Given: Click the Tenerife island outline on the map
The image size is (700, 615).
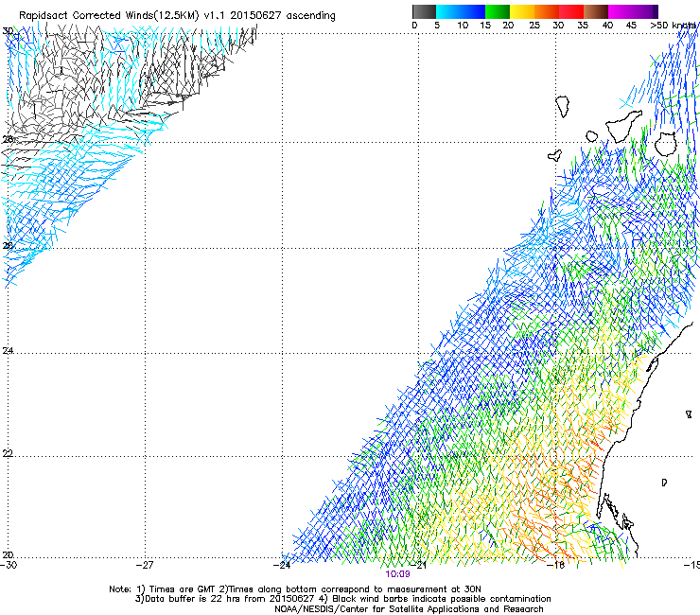Looking at the screenshot, I should coord(624,127).
